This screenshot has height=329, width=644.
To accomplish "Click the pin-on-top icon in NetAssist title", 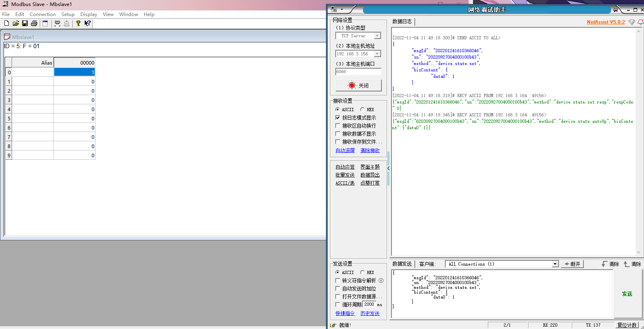I will point(615,10).
